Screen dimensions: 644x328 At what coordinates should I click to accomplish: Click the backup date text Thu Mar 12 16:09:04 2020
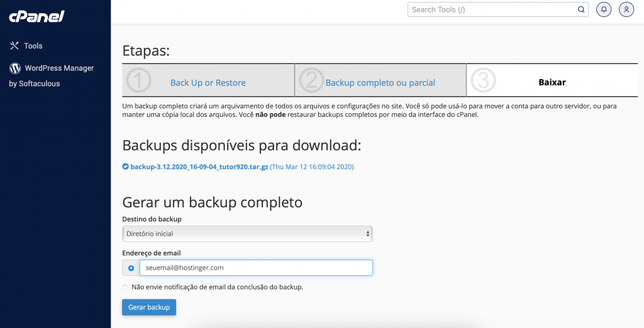[312, 167]
